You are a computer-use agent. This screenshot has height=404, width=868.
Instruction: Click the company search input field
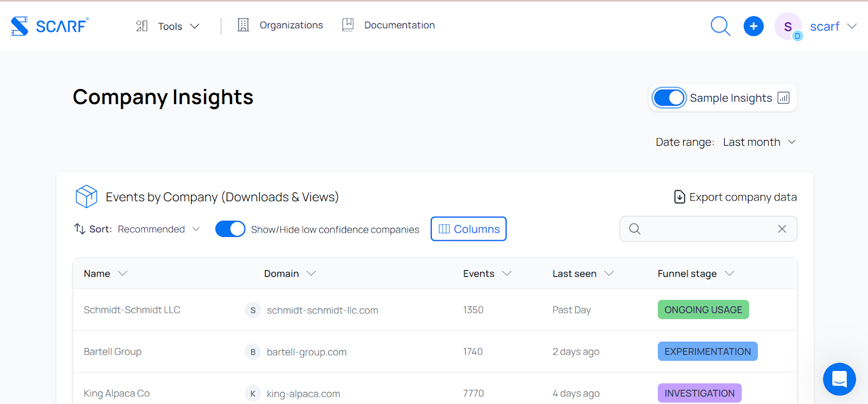click(705, 229)
